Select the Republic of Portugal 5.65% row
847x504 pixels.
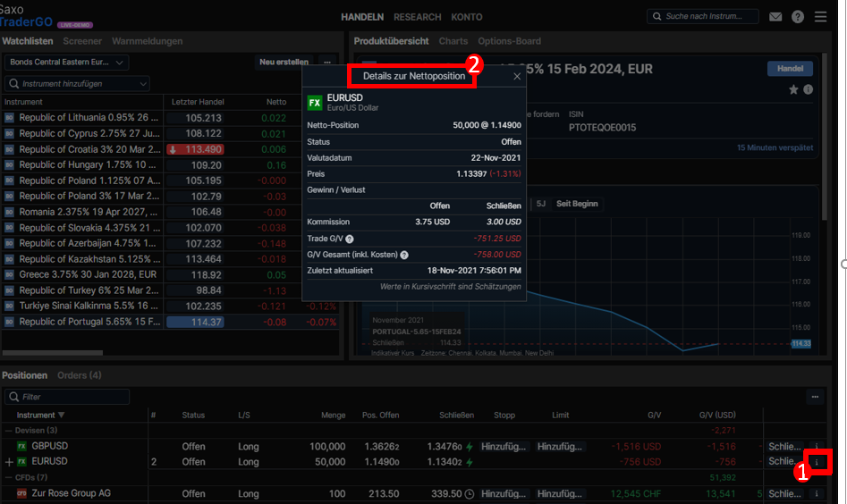[171, 323]
